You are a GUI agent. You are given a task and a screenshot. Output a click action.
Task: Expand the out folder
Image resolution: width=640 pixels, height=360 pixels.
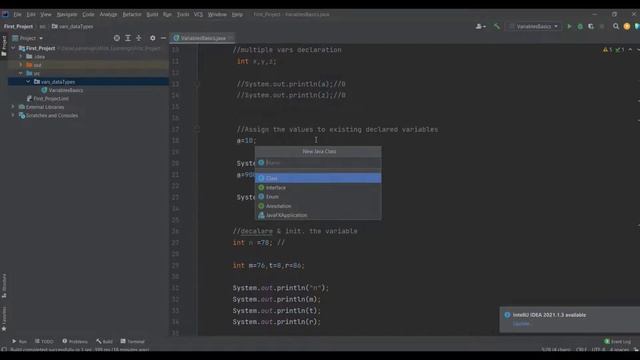[x=20, y=65]
